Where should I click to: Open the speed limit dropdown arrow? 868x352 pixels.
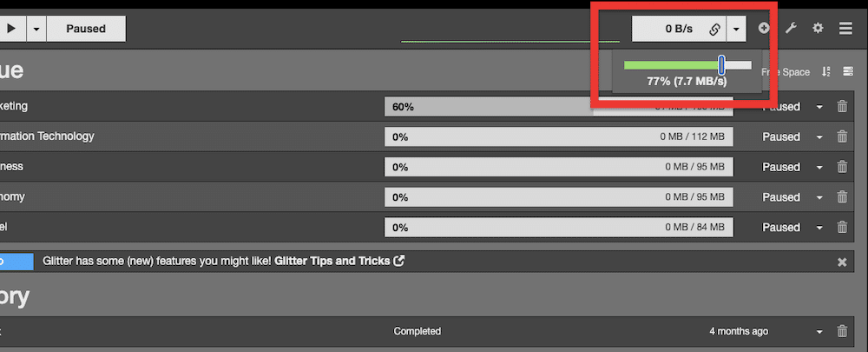(x=736, y=29)
